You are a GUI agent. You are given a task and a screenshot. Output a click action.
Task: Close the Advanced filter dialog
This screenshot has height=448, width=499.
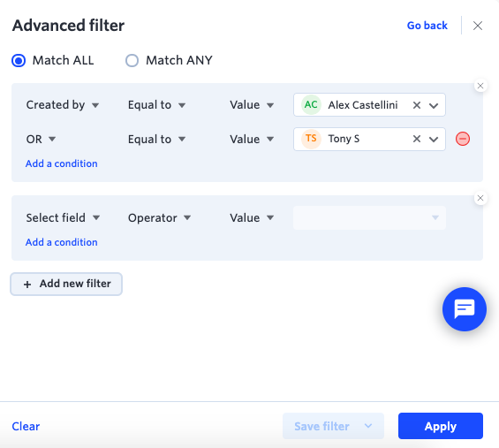pyautogui.click(x=477, y=26)
